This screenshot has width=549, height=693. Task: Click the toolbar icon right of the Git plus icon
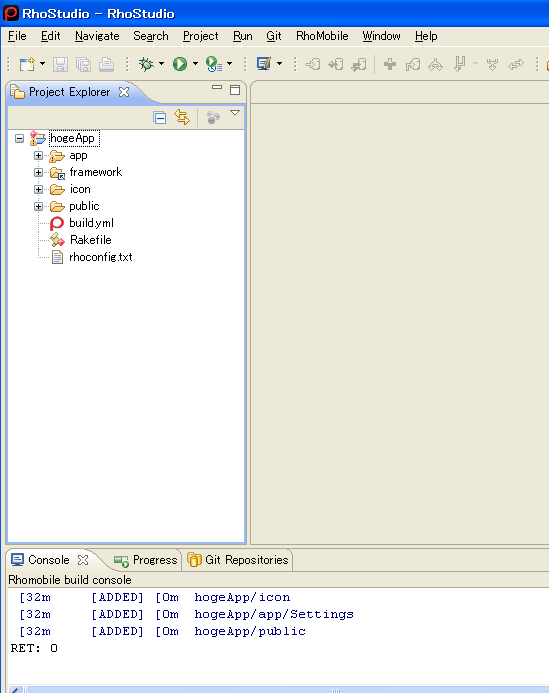point(413,65)
